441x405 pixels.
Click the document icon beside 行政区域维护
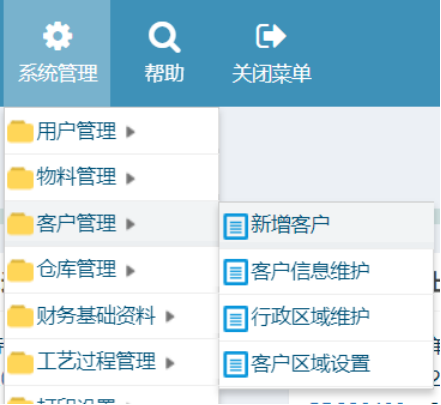click(x=236, y=319)
